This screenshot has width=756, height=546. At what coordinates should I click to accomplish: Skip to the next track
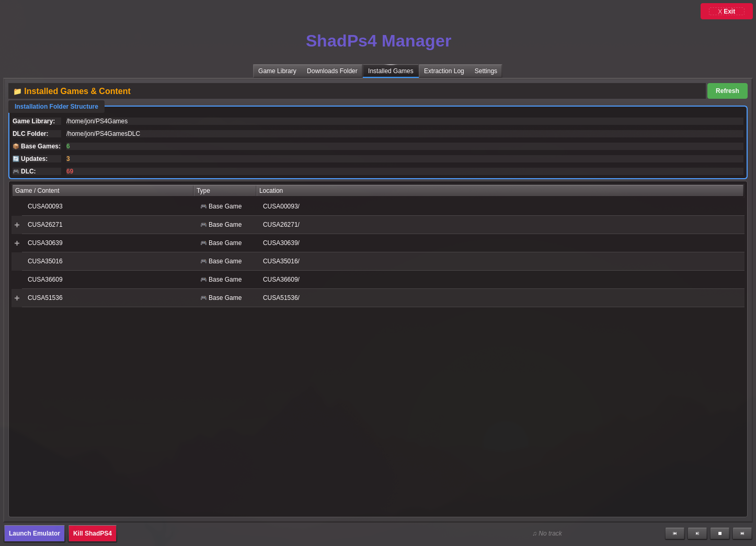742,533
